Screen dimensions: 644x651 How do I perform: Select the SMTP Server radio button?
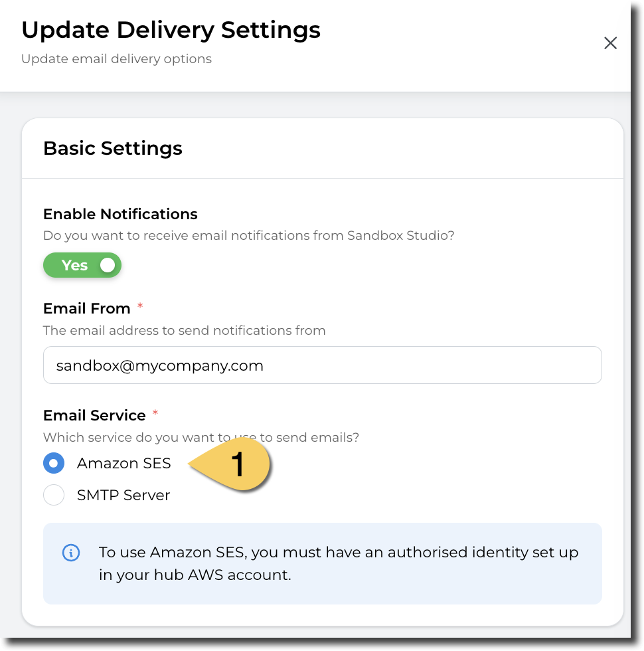pyautogui.click(x=54, y=495)
